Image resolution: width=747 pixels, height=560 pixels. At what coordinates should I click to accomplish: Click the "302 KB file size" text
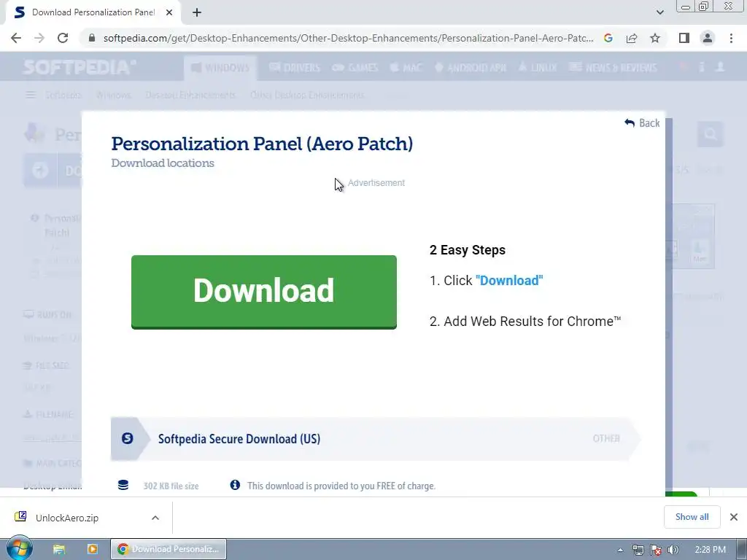171,486
